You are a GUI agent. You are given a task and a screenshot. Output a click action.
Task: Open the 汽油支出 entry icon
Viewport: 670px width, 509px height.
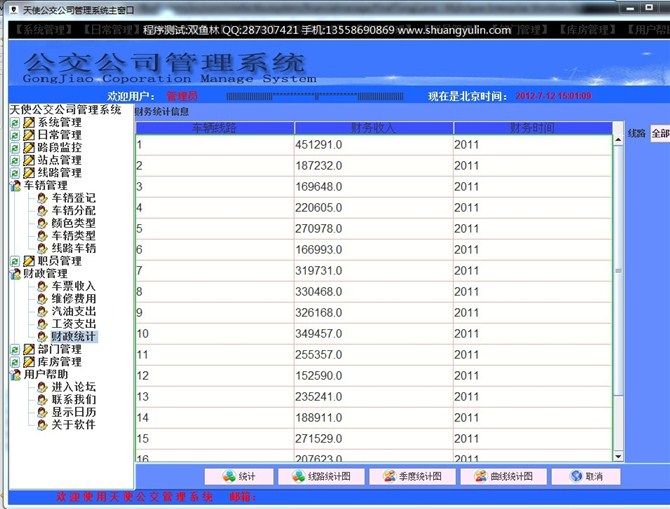[x=43, y=312]
